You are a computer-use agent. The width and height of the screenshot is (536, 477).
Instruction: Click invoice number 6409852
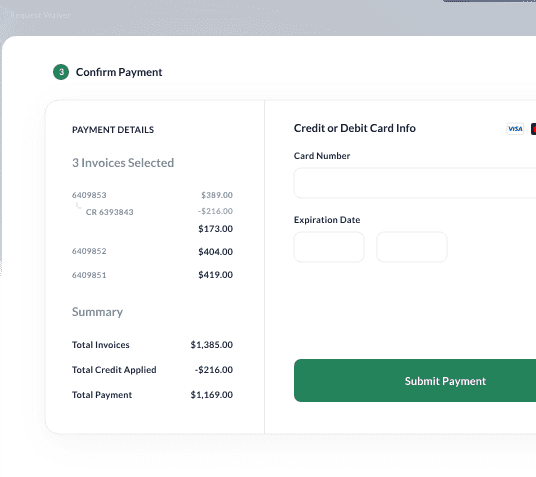click(x=89, y=251)
